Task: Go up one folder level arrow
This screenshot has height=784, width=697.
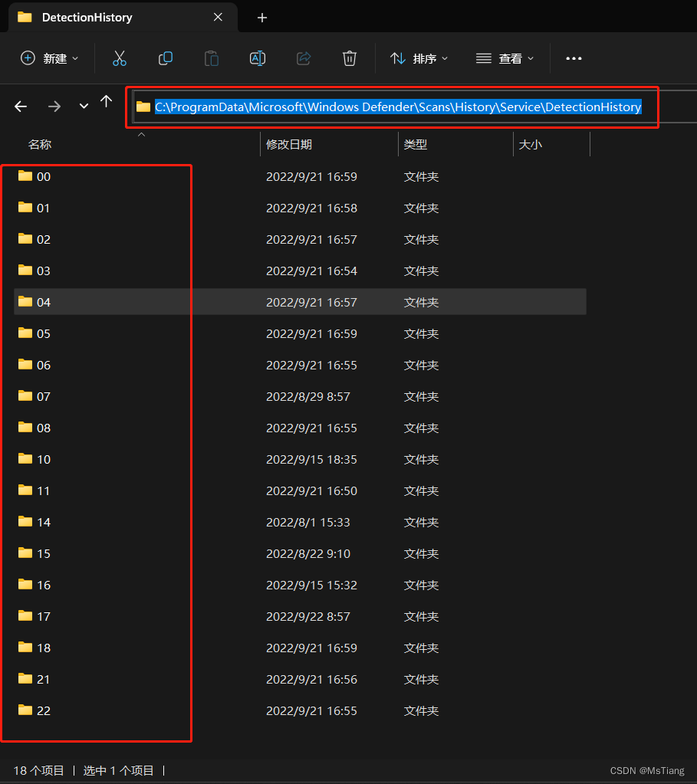Action: [x=107, y=102]
